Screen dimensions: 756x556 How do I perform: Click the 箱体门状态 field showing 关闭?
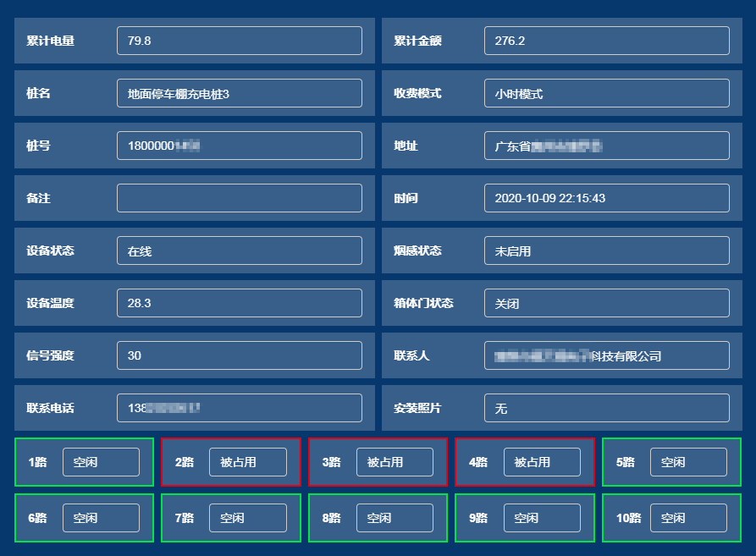(607, 303)
